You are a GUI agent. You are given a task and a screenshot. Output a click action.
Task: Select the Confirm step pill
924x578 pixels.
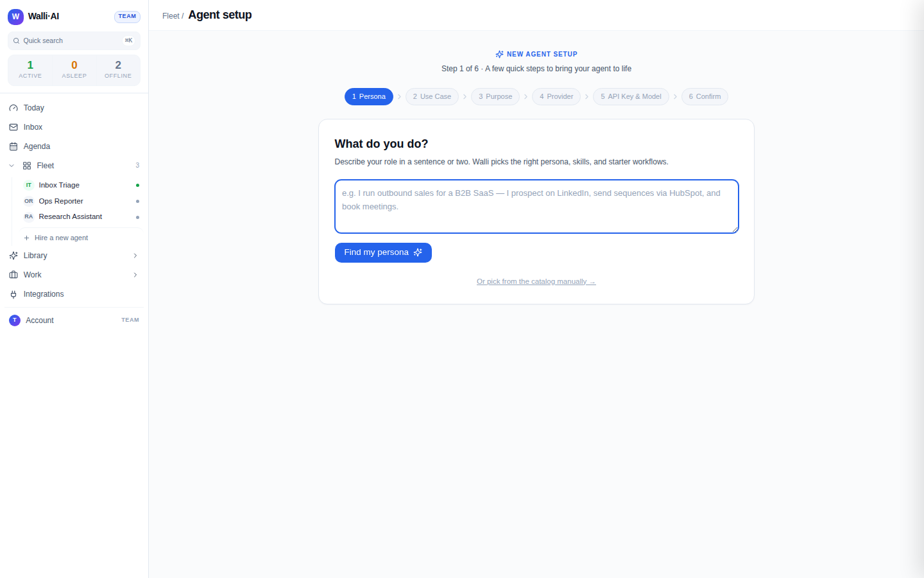pos(705,96)
